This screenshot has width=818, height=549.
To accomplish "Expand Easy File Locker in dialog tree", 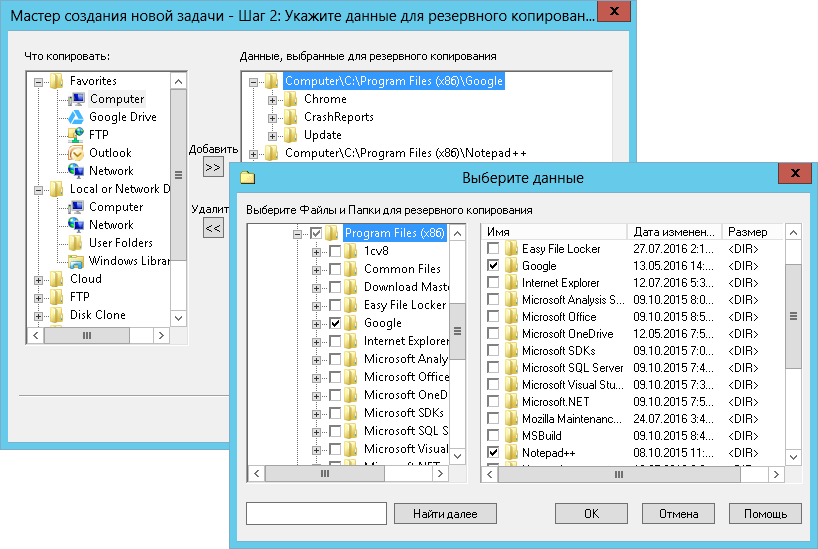I will tap(316, 306).
